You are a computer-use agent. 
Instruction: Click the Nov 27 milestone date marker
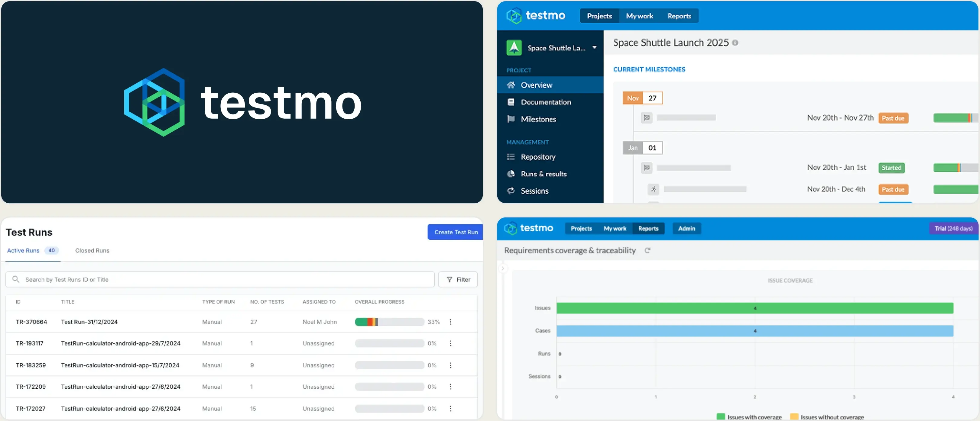[643, 98]
